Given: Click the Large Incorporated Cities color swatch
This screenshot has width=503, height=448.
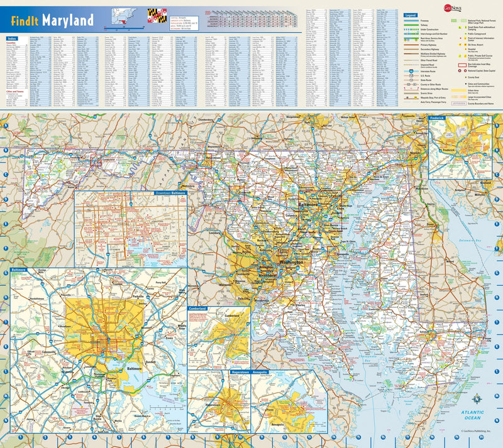Looking at the screenshot, I should 459,97.
